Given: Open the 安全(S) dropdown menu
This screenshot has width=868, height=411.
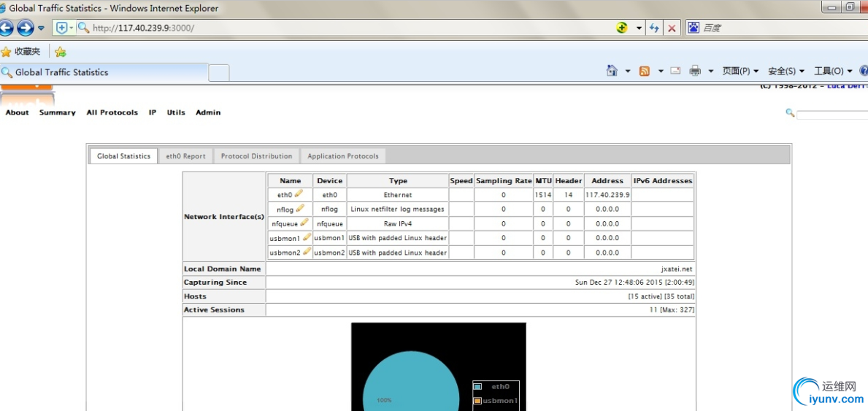Looking at the screenshot, I should coord(786,71).
